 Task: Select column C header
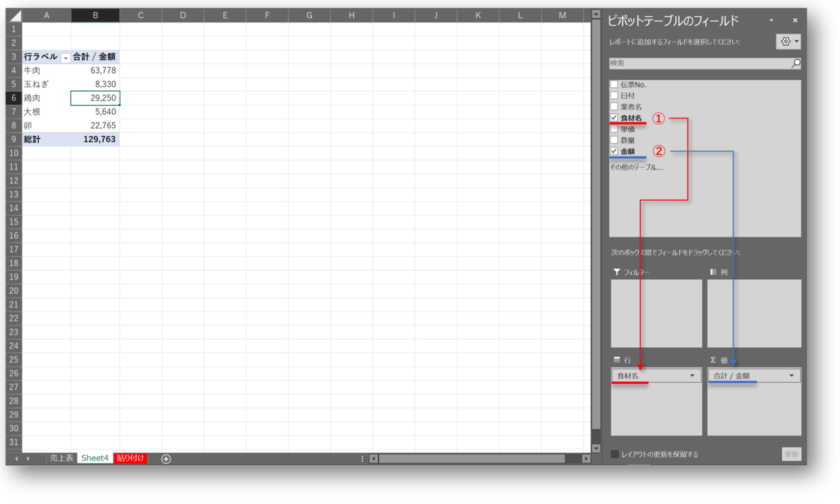click(x=141, y=15)
